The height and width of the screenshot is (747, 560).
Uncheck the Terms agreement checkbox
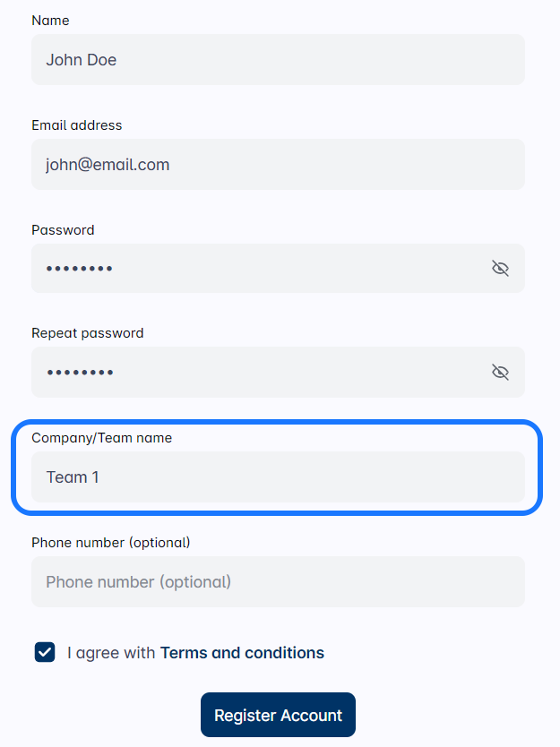[45, 652]
